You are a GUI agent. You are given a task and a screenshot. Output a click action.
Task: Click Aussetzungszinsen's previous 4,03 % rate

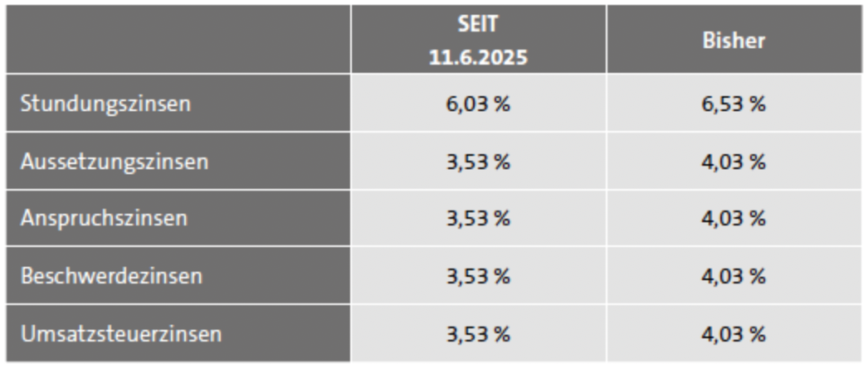point(733,162)
